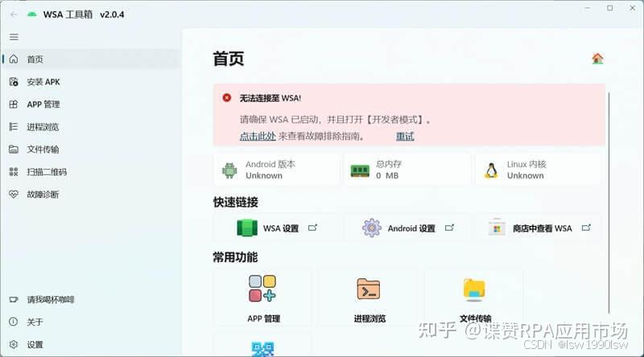Click the 扫描二维码 sidebar QR icon
644x357 pixels.
tap(14, 172)
